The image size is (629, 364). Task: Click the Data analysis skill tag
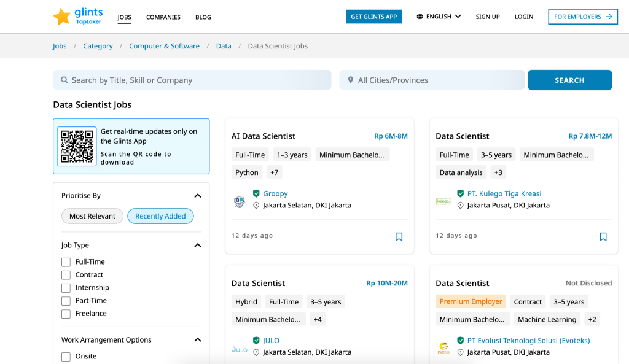tap(461, 172)
